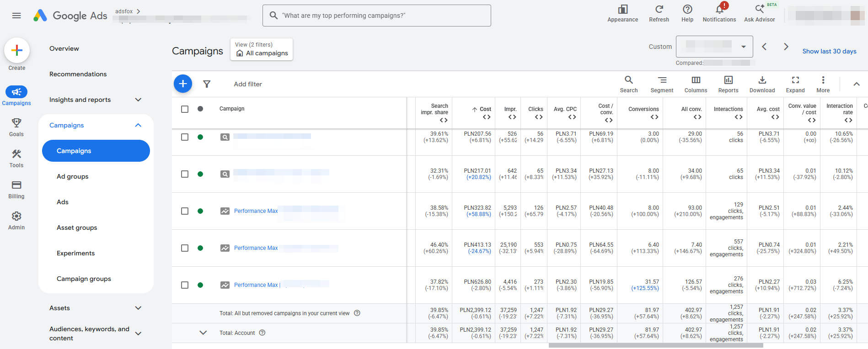Image resolution: width=868 pixels, height=349 pixels.
Task: Click the horizontal table scrollbar
Action: pos(656,345)
